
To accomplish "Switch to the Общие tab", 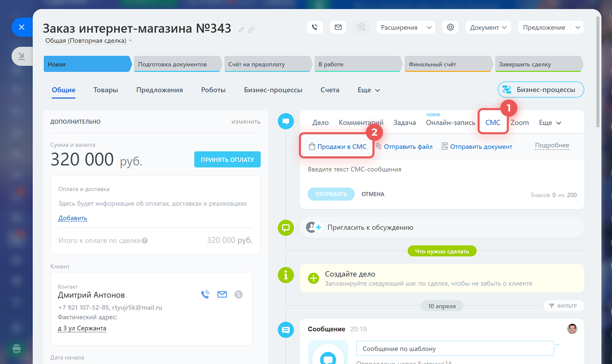I will [x=63, y=90].
